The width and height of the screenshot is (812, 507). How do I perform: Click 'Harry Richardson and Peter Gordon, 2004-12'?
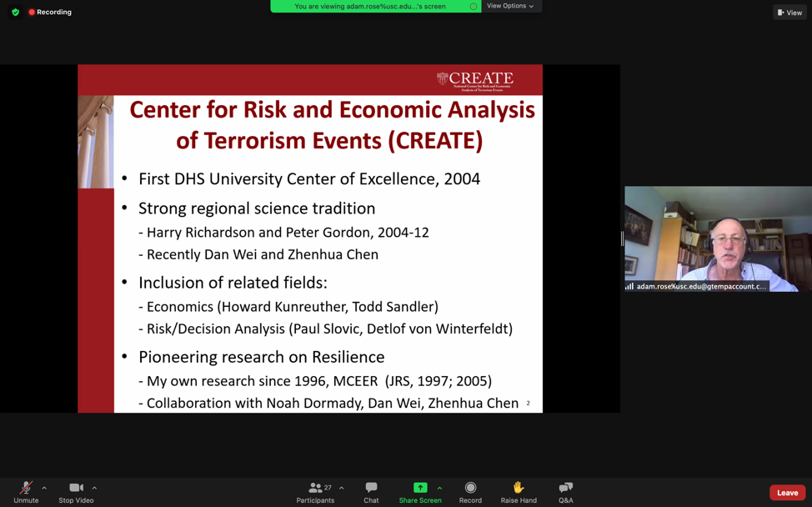288,233
